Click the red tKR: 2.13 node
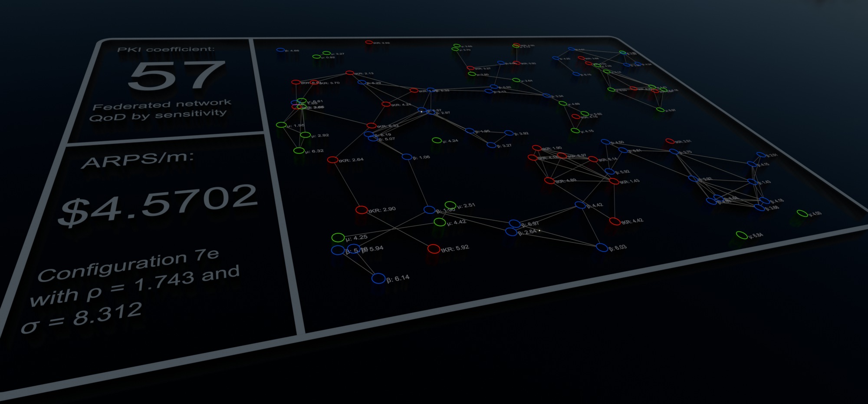This screenshot has height=404, width=868. [x=349, y=73]
